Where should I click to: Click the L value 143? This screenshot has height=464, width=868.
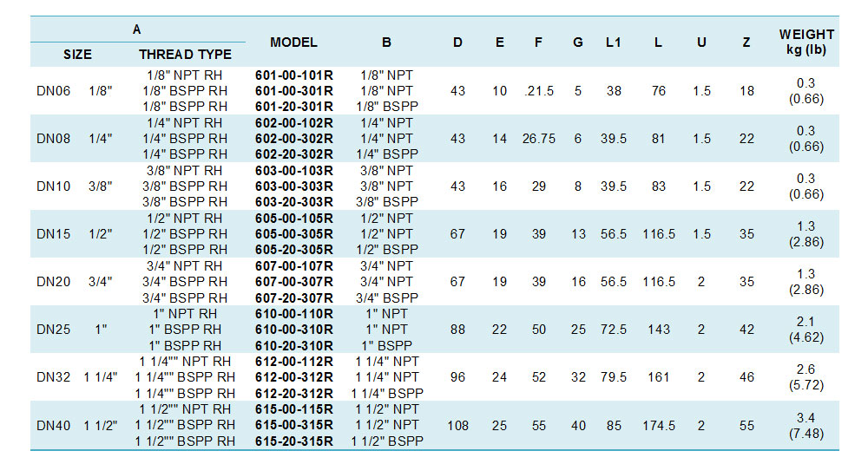click(659, 329)
